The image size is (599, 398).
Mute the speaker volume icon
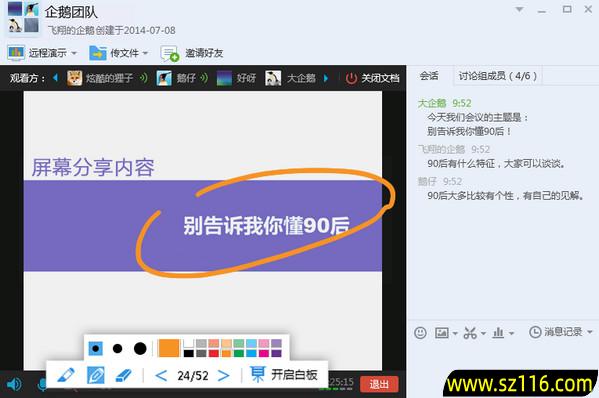click(14, 384)
